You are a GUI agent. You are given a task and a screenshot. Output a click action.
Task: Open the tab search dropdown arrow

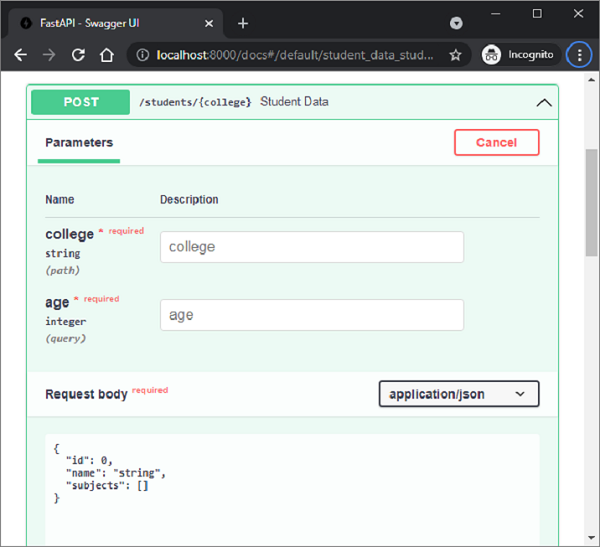[x=456, y=22]
